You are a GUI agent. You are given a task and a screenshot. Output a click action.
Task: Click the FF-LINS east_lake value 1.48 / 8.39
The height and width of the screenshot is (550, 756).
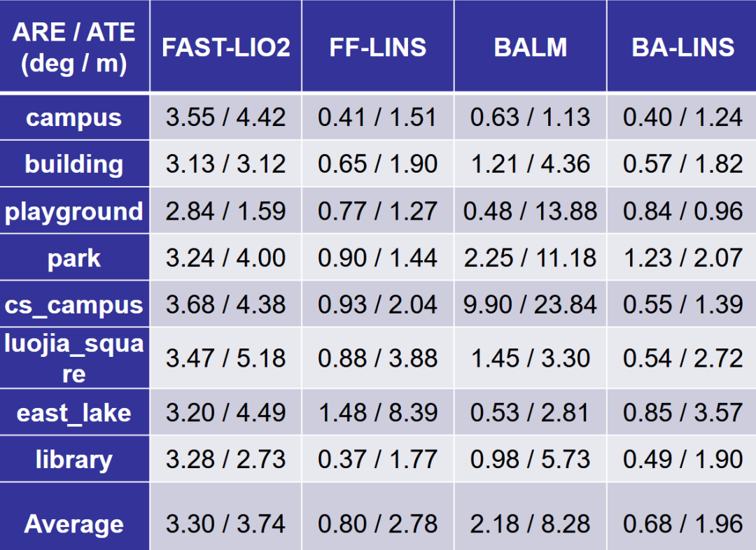(378, 412)
